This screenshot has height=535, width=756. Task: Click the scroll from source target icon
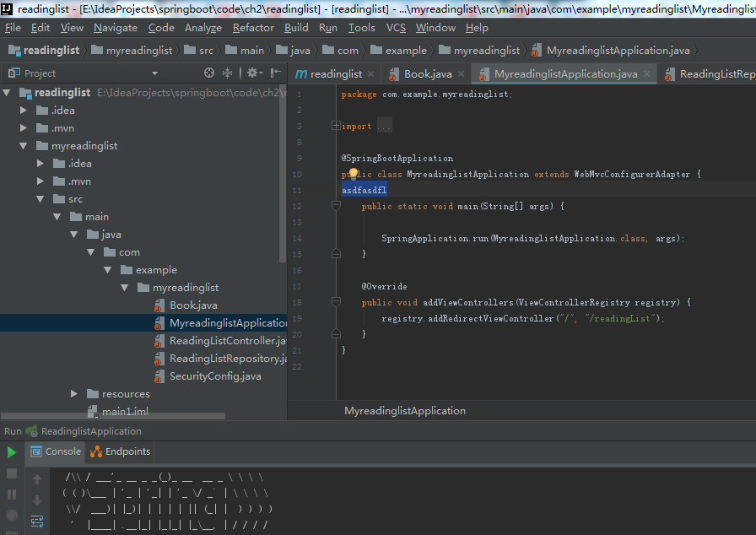208,73
